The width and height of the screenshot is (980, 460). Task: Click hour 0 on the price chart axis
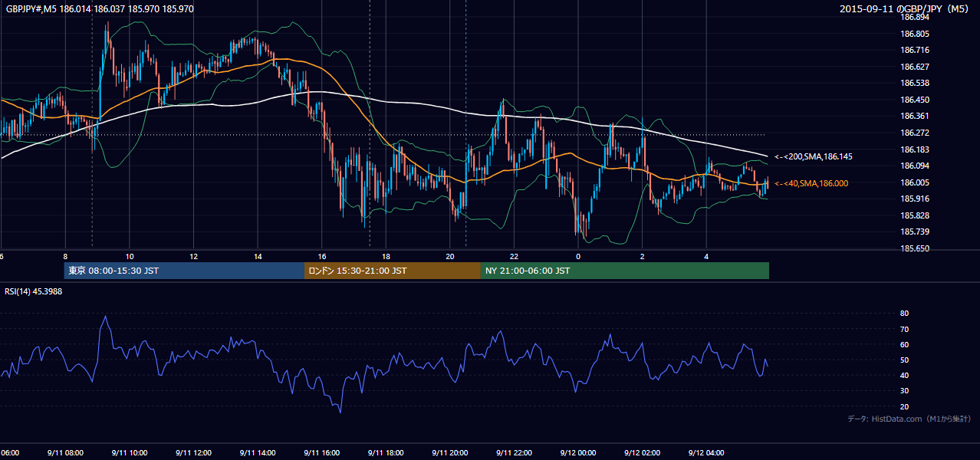[x=578, y=257]
